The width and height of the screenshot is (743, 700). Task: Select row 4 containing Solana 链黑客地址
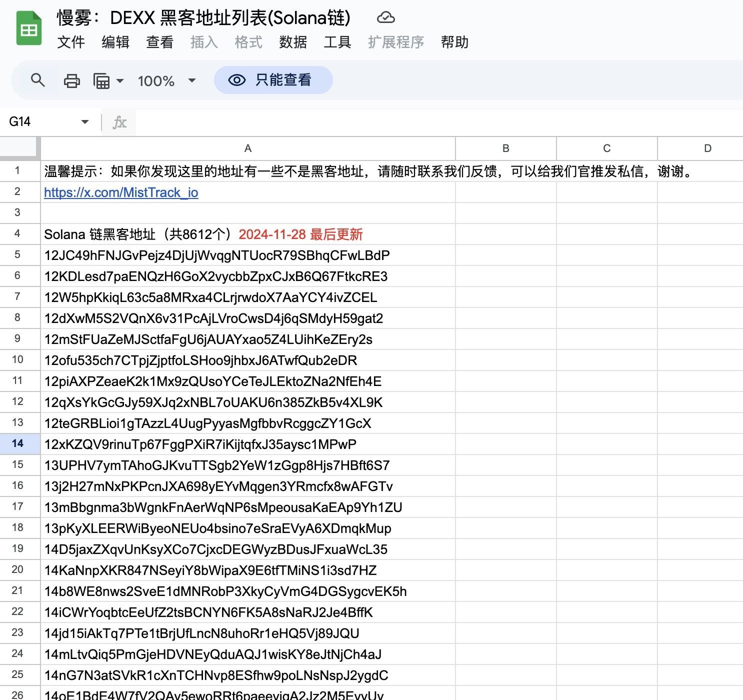[18, 234]
